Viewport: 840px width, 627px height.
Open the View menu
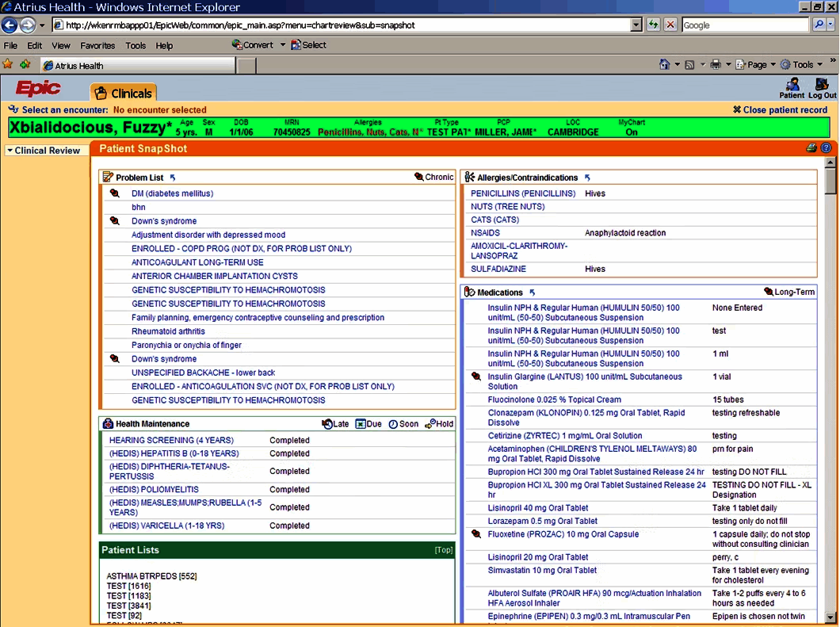60,45
